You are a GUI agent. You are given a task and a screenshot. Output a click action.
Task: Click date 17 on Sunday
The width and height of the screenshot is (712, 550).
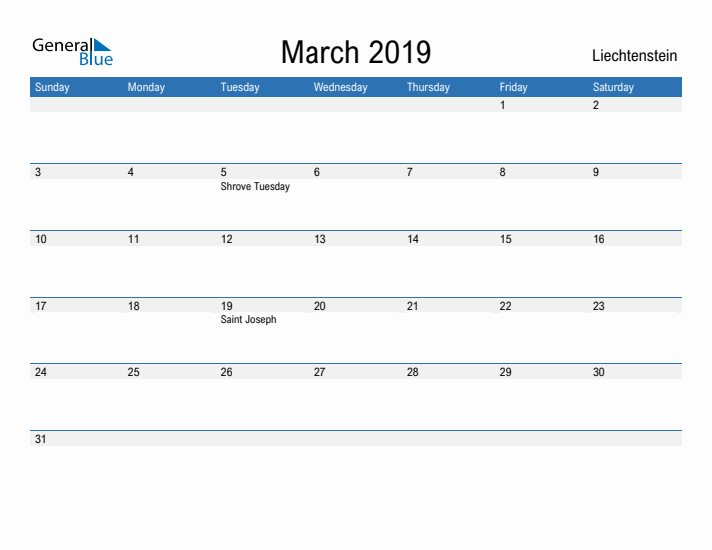pos(41,306)
